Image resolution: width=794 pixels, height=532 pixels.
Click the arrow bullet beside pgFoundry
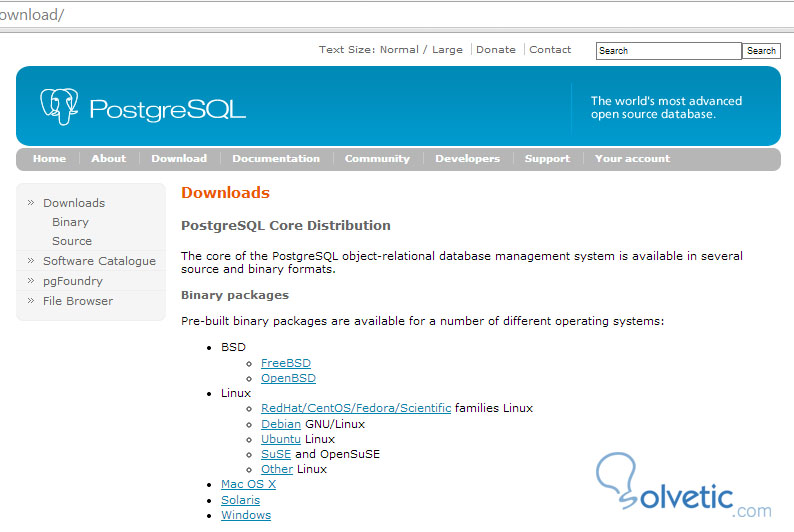pos(31,280)
